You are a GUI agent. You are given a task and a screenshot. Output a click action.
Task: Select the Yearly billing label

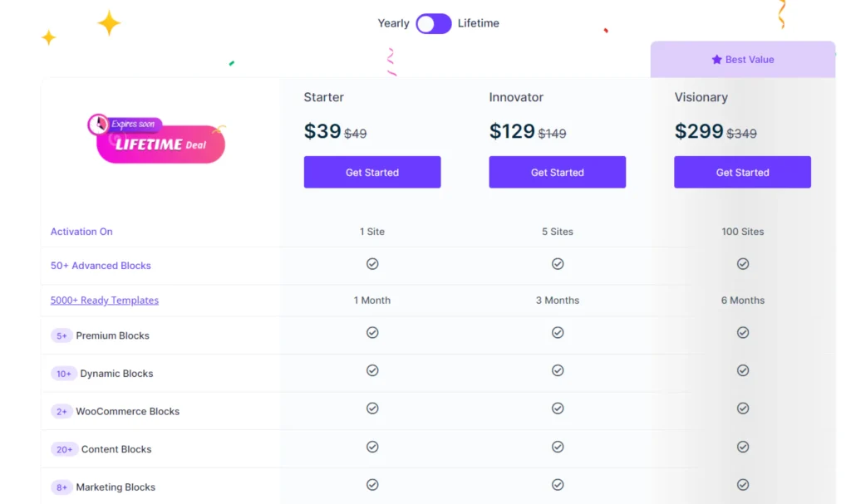[393, 23]
